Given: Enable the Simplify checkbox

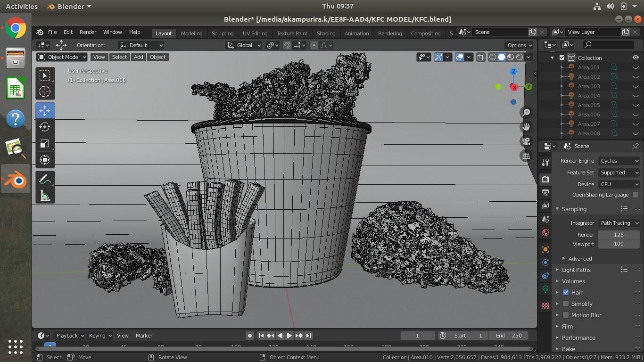Looking at the screenshot, I should (x=566, y=304).
